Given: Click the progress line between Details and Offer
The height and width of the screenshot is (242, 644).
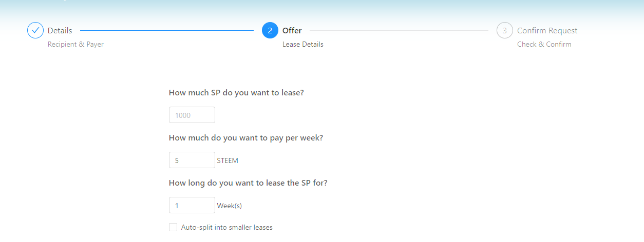Looking at the screenshot, I should (x=167, y=31).
